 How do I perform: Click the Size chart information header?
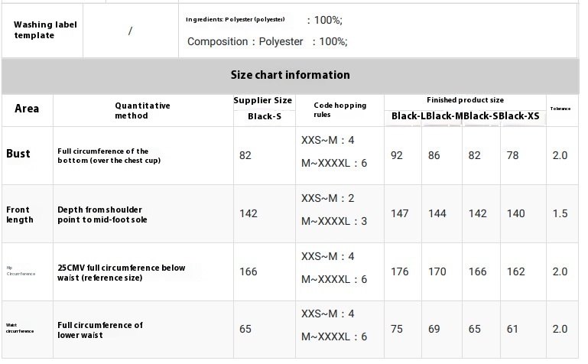tap(291, 75)
